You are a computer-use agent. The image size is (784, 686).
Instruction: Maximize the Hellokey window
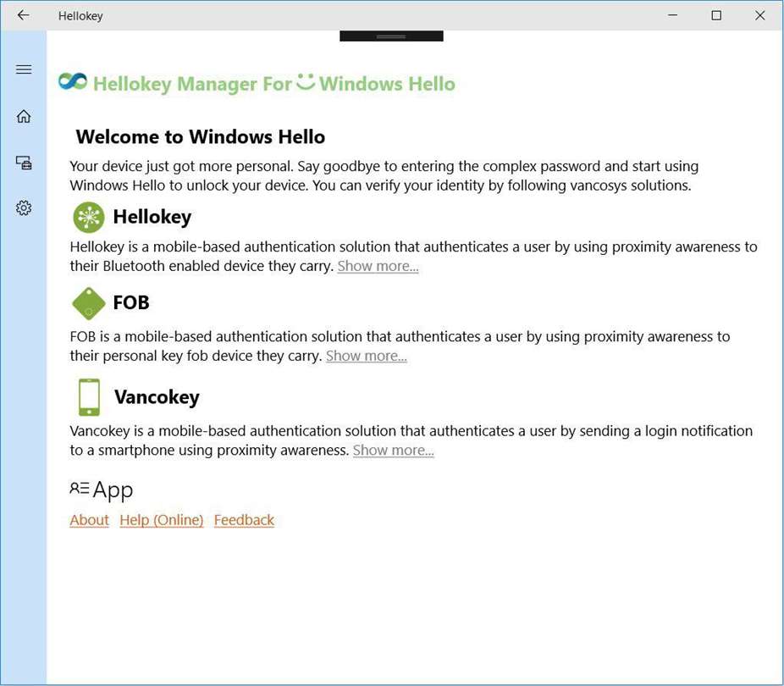(x=716, y=15)
